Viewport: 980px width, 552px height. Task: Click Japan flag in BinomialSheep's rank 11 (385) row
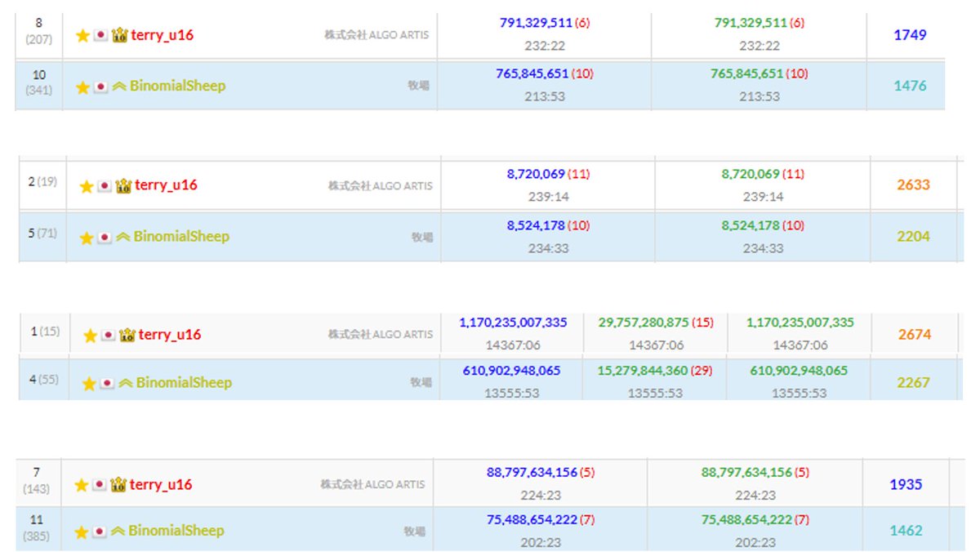tap(100, 532)
